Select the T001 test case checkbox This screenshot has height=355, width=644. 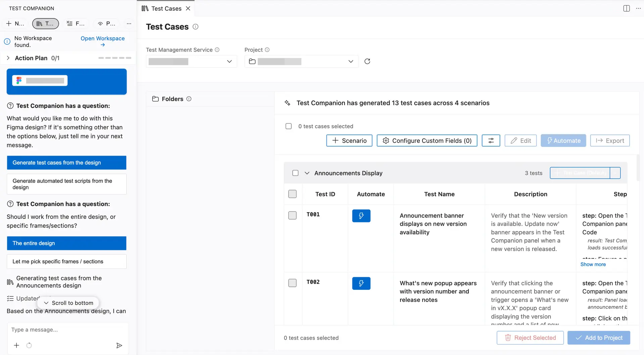pos(293,215)
